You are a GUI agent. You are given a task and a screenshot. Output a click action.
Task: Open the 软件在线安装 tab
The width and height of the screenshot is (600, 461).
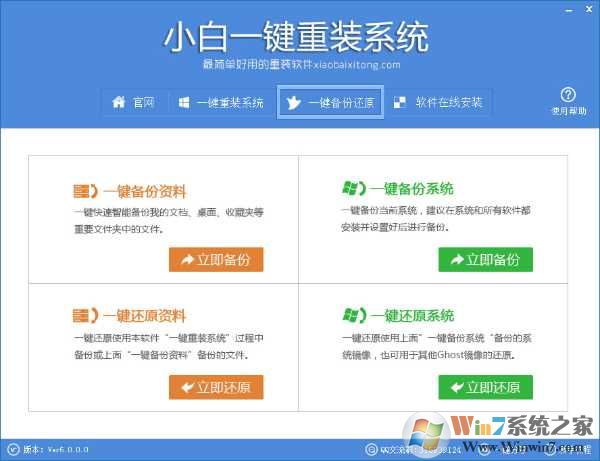pos(438,102)
